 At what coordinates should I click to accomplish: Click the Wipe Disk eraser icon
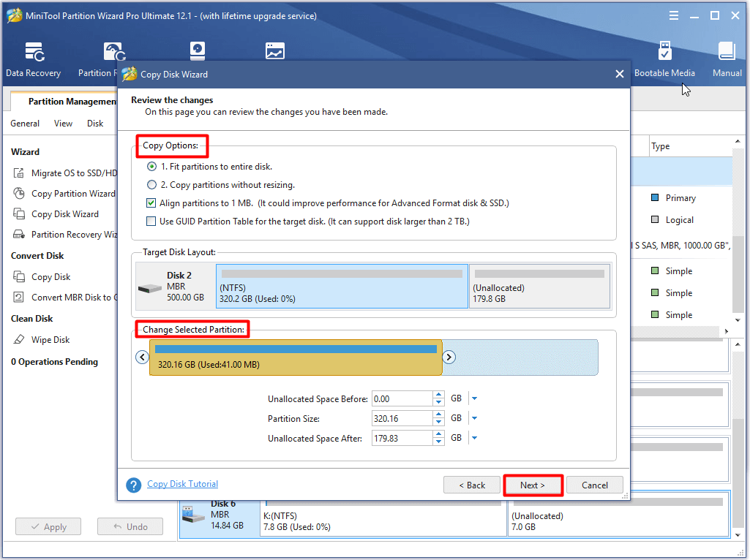tap(18, 340)
